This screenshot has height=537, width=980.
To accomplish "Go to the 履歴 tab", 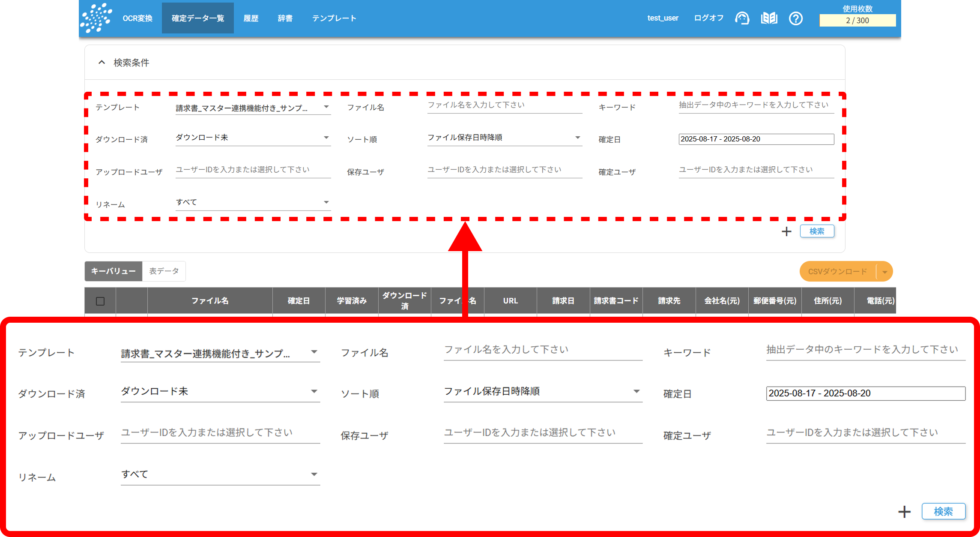I will pos(251,18).
